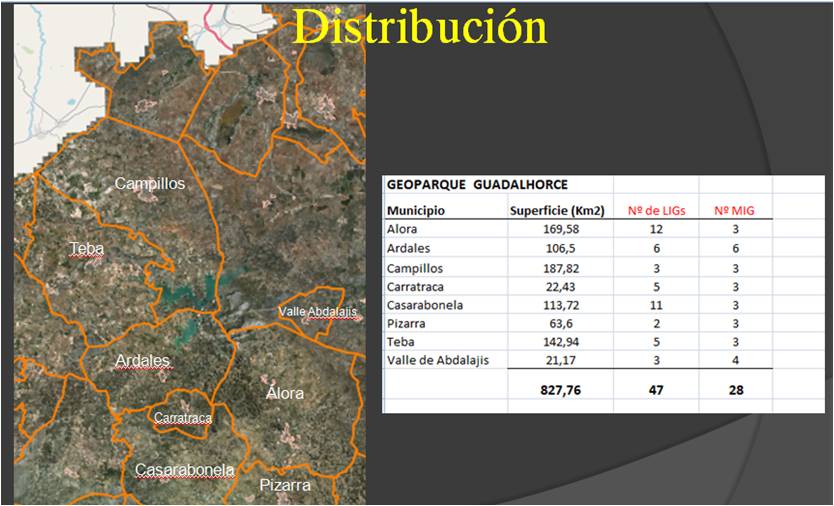Click Casarabonela's LIGs count '11'
834x506 pixels.
(x=656, y=305)
